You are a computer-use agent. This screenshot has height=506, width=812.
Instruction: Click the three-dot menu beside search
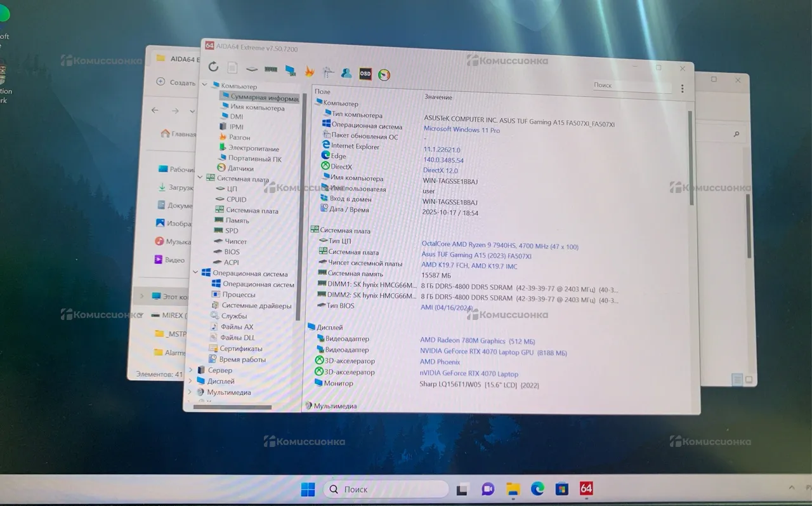click(x=682, y=89)
